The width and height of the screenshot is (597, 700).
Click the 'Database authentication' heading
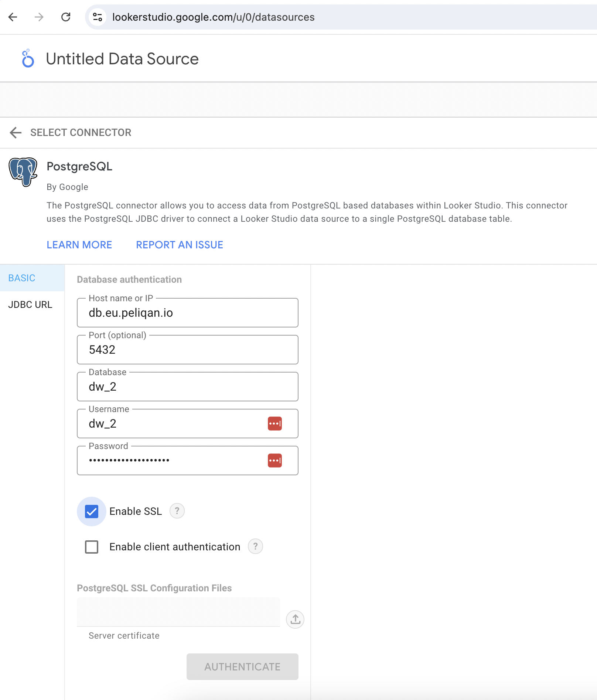129,279
